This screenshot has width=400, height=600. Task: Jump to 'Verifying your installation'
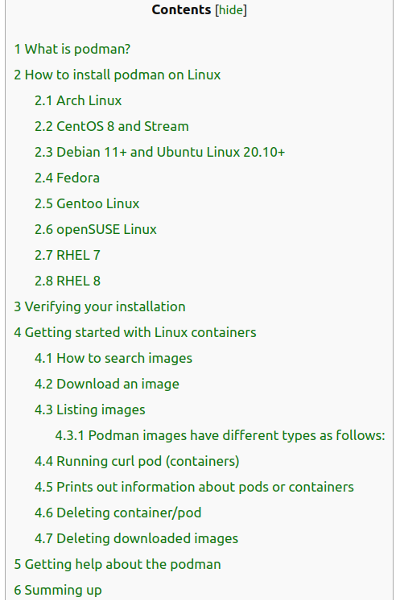pyautogui.click(x=100, y=307)
